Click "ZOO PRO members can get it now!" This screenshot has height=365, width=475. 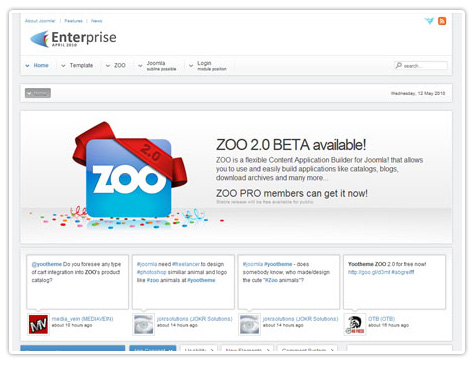point(292,193)
